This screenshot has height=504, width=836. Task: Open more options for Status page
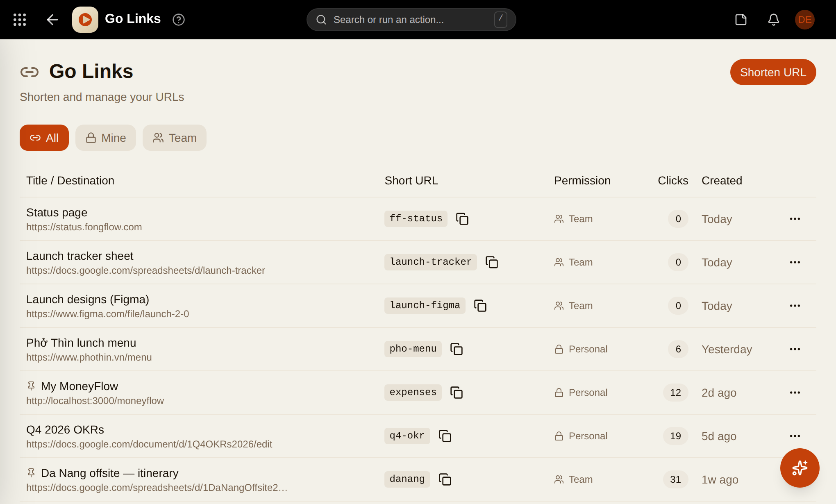pyautogui.click(x=795, y=219)
